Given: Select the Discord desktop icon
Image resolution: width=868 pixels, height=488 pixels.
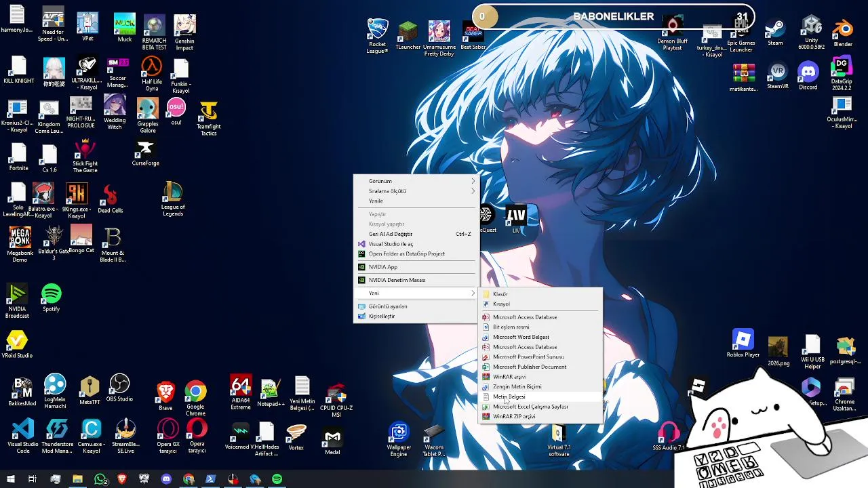Looking at the screenshot, I should click(x=808, y=75).
